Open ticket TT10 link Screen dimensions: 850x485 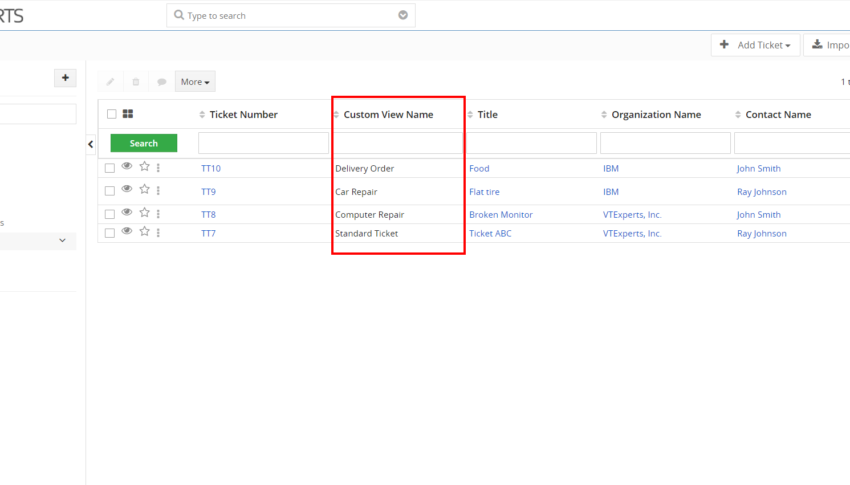(x=211, y=169)
